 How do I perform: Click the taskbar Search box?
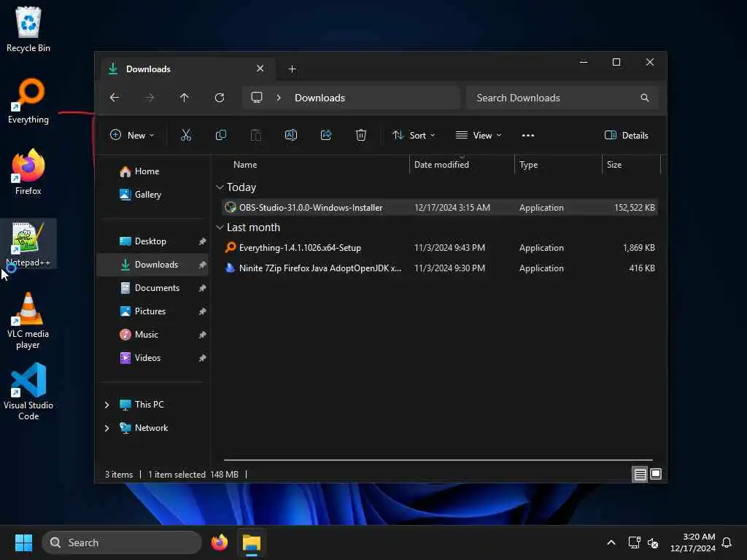coord(122,542)
